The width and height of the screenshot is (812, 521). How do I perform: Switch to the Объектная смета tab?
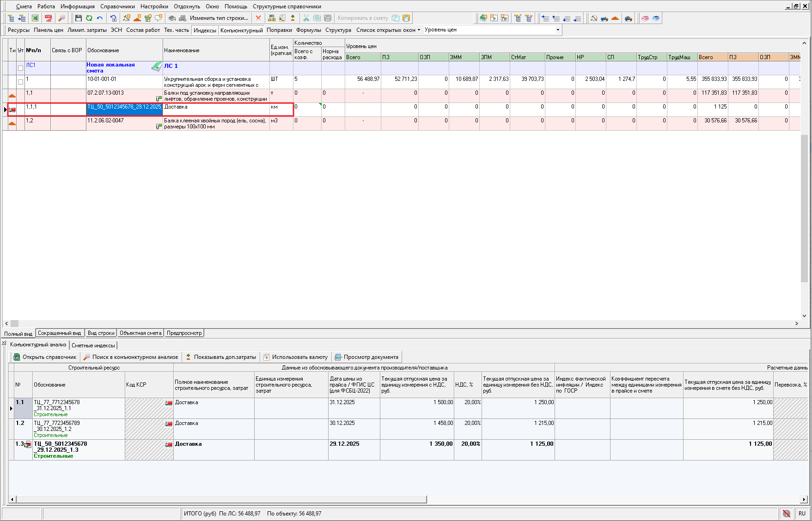140,333
